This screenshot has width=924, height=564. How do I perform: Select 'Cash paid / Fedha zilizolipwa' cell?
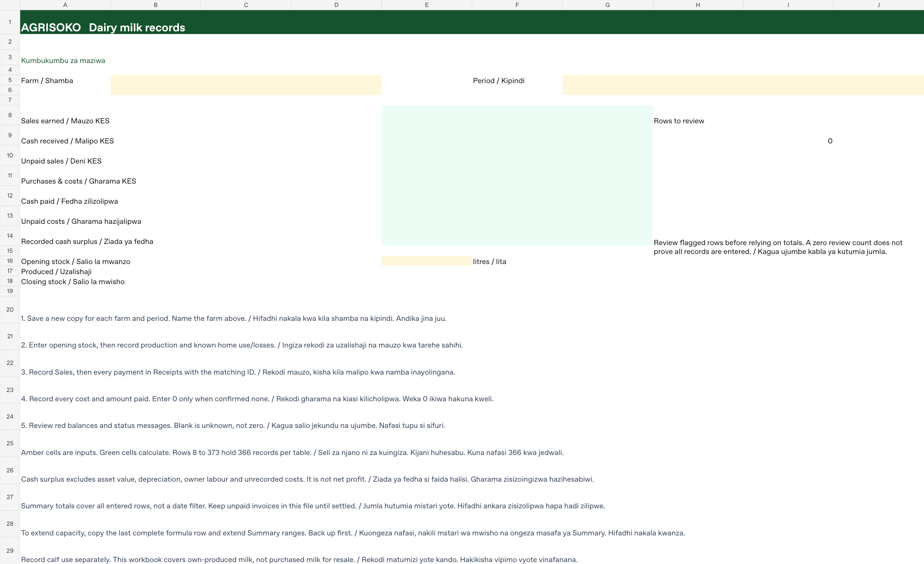pos(70,201)
